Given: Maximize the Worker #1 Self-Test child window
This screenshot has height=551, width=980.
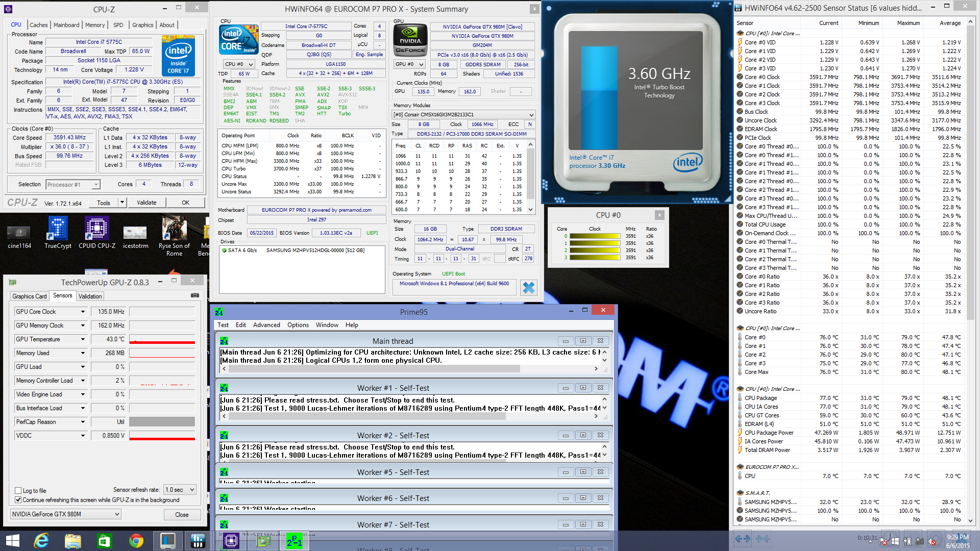Looking at the screenshot, I should pyautogui.click(x=583, y=388).
